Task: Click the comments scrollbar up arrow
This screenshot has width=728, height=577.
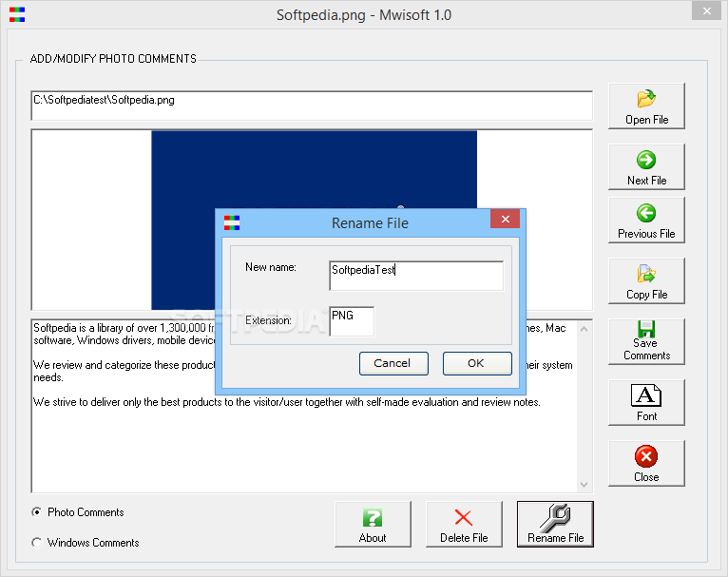Action: pyautogui.click(x=584, y=329)
